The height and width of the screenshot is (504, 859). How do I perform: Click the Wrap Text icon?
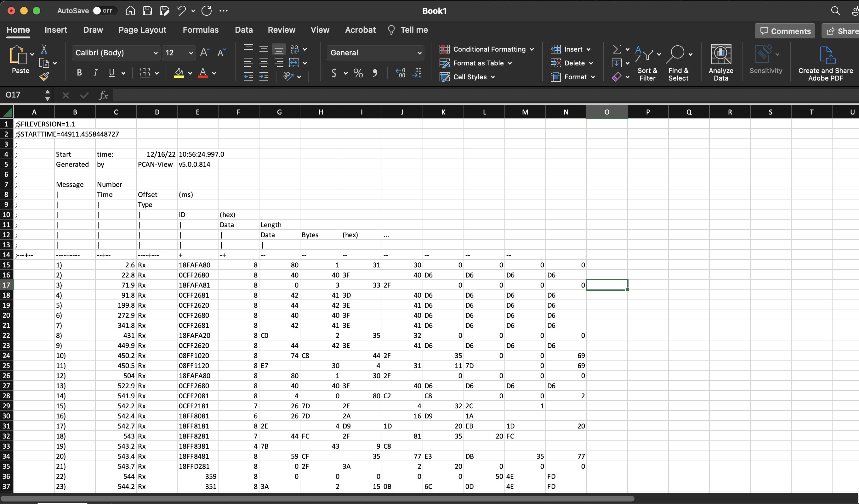294,49
